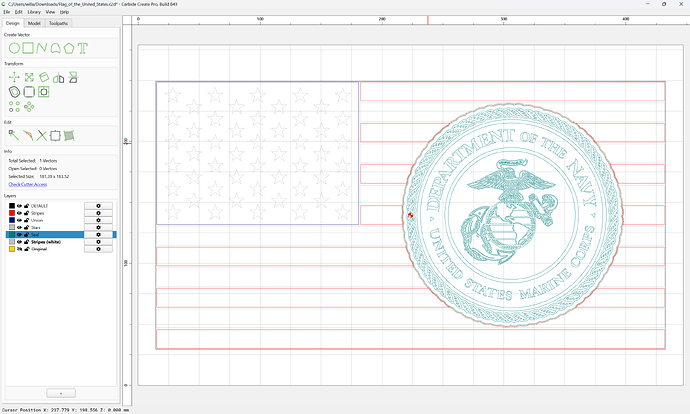Screen dimensions: 690x414
Task: Open the Help menu
Action: (64, 12)
